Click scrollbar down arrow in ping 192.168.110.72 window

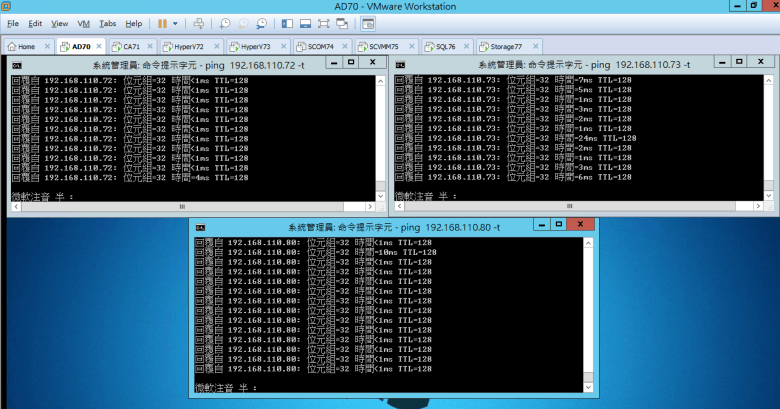click(381, 197)
